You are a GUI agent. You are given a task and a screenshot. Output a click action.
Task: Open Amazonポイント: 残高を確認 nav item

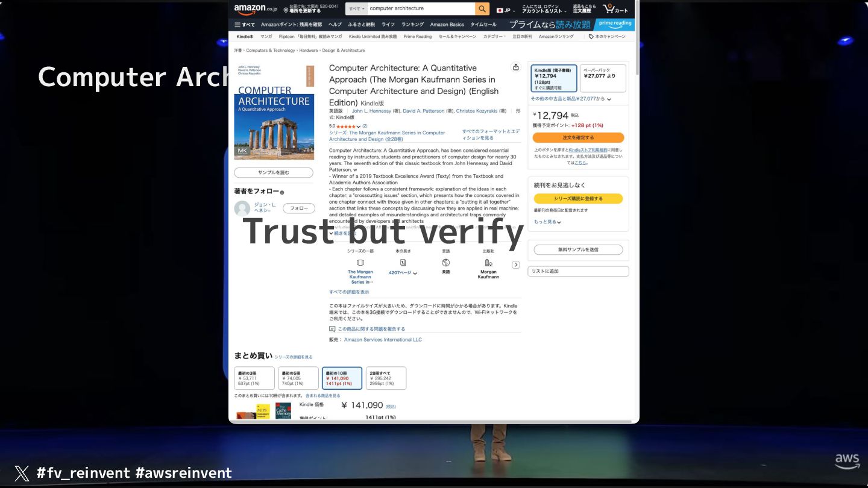[x=291, y=25]
